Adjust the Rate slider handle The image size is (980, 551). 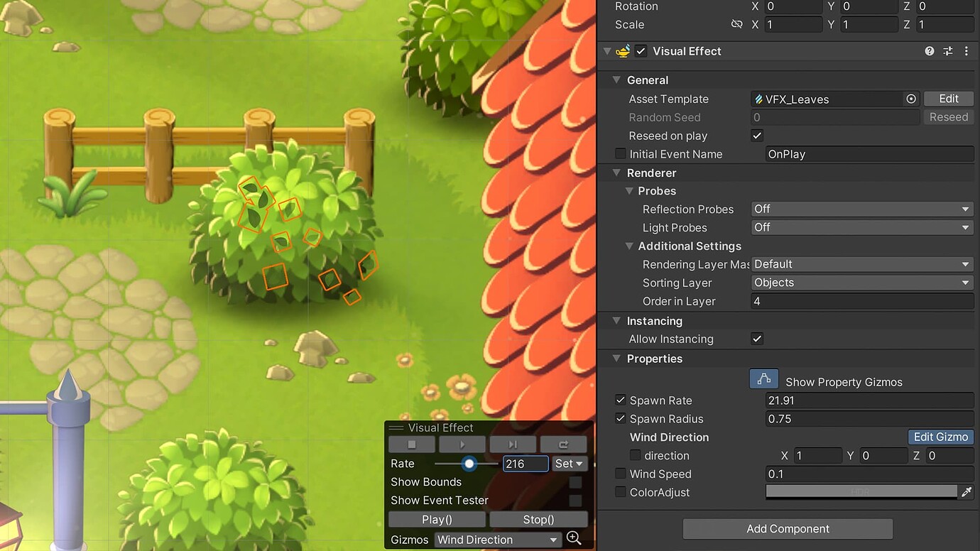[468, 464]
